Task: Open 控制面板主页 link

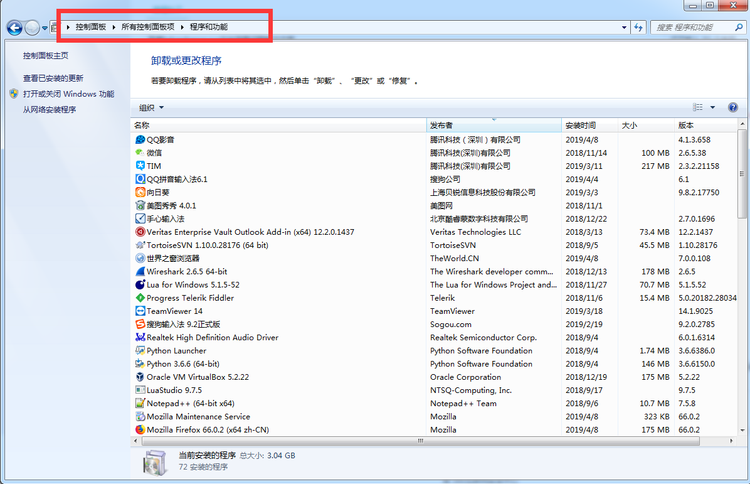Action: [45, 55]
